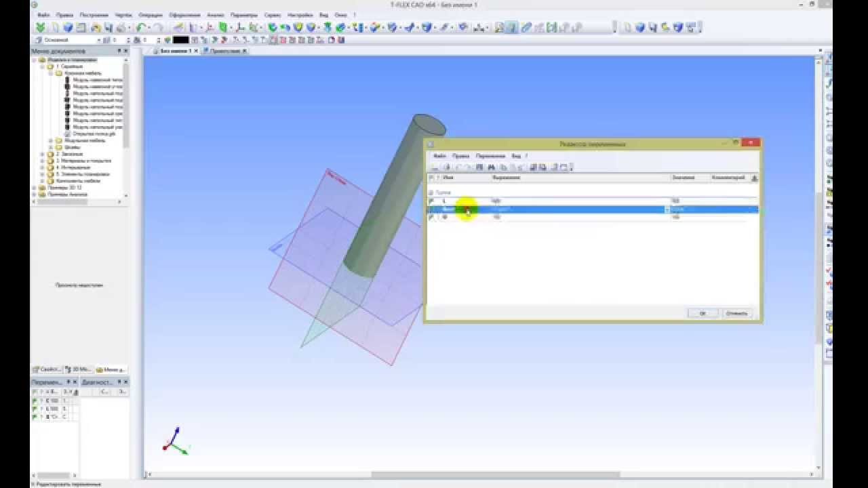Open the Переменная menu in variables editor
The width and height of the screenshot is (868, 488).
click(490, 156)
